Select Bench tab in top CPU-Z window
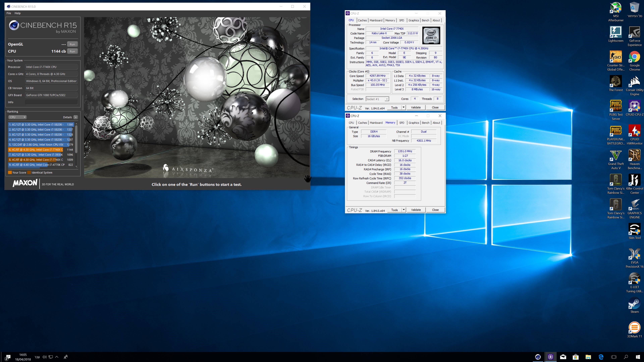The image size is (644, 362). [x=425, y=20]
